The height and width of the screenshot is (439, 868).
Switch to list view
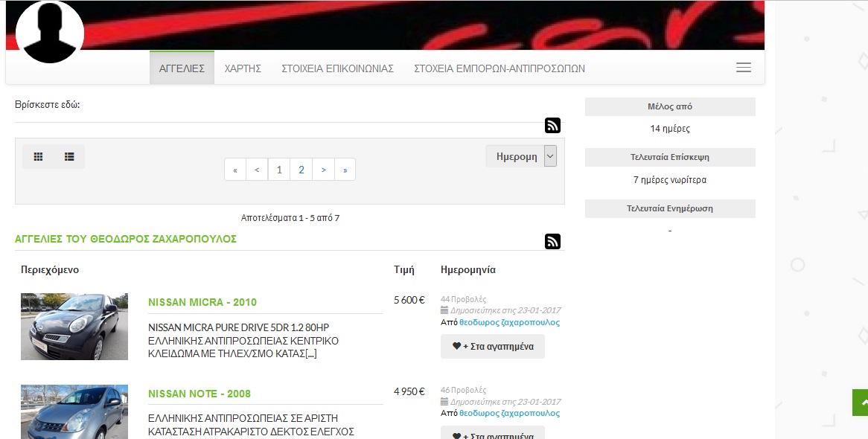tap(69, 157)
